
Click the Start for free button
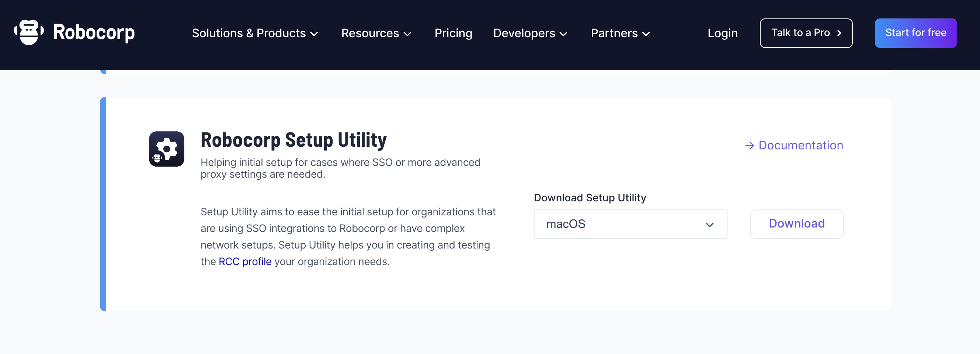pos(915,33)
